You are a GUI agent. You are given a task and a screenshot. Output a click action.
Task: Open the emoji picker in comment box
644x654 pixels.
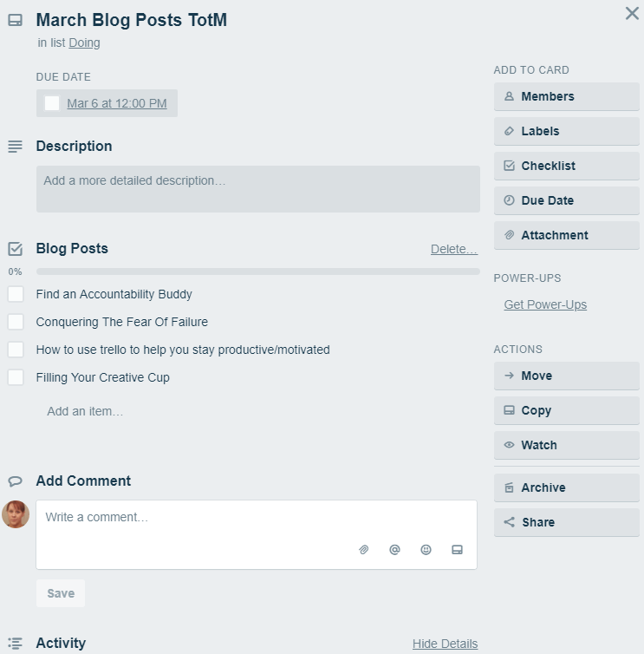tap(426, 550)
